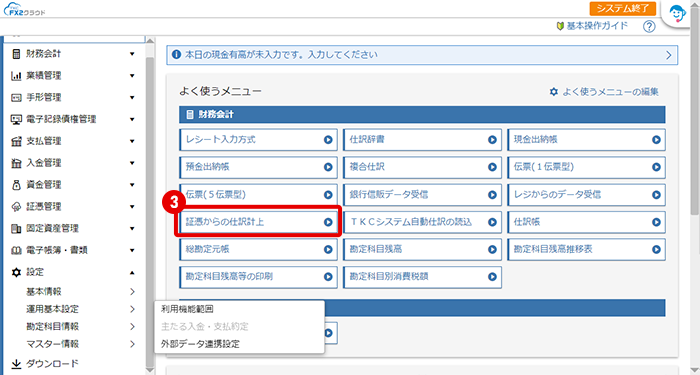
Task: Click the 資金管理 money bag icon
Action: pos(16,185)
